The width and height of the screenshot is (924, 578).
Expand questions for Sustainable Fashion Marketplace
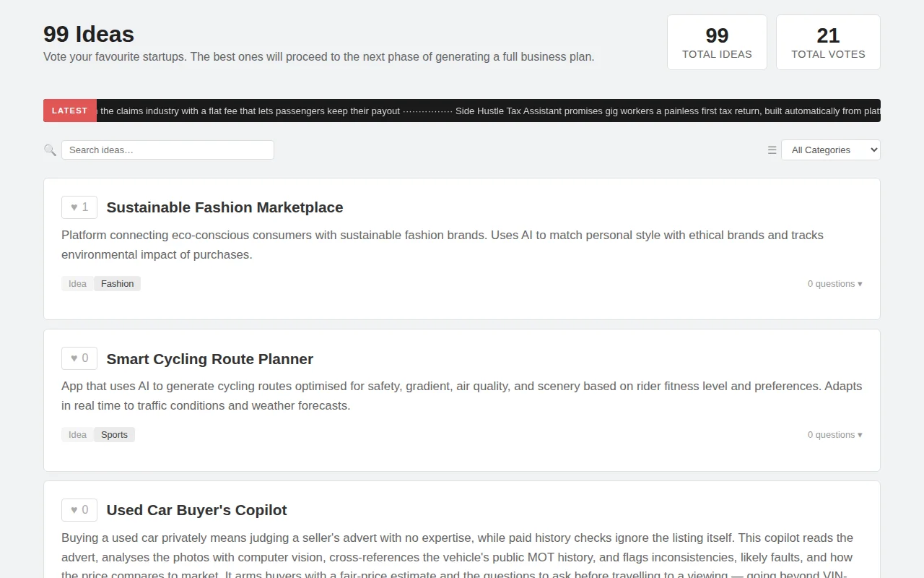pos(834,284)
